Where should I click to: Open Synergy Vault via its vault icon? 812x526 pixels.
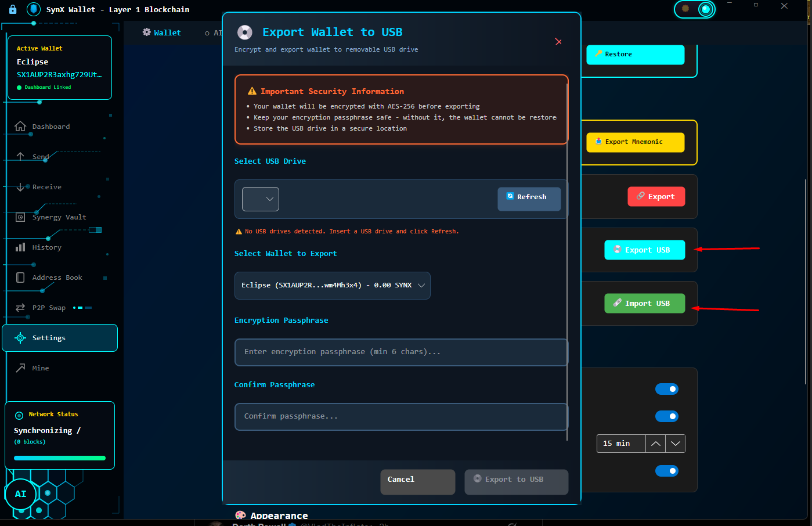20,217
